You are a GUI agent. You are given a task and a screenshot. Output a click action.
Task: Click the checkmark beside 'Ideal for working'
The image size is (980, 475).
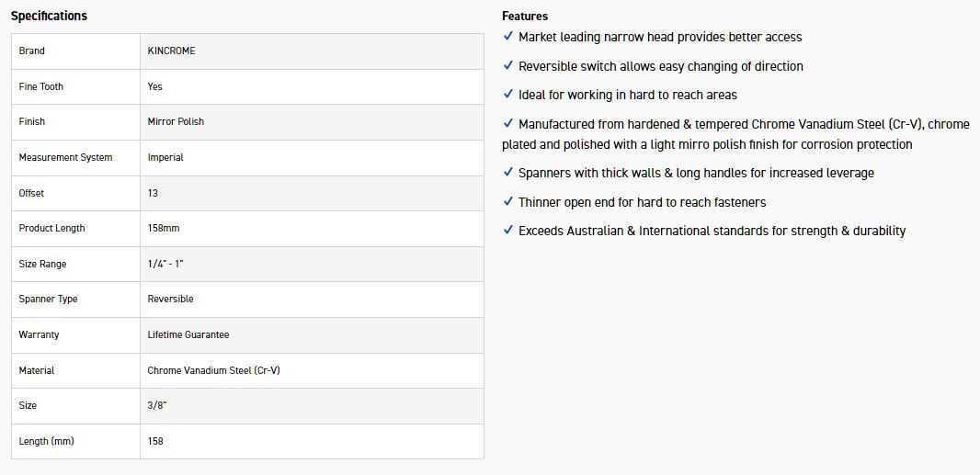[x=508, y=95]
